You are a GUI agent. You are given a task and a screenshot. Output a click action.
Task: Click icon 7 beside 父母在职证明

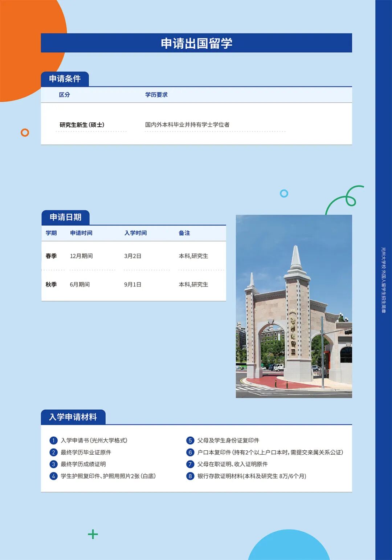189,464
